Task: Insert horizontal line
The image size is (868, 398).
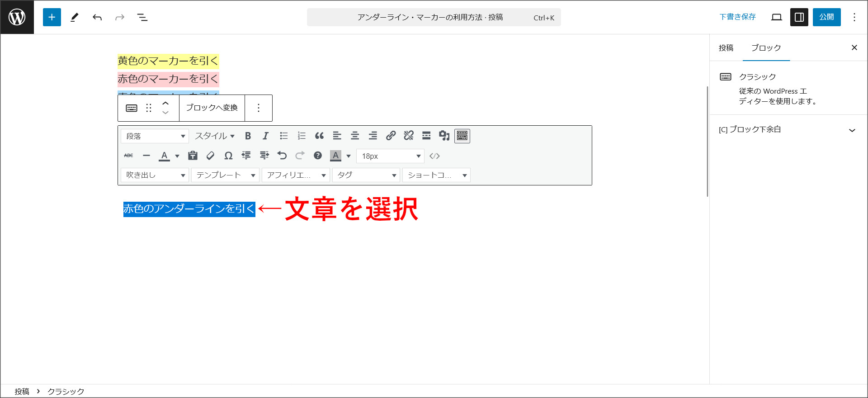Action: 146,156
